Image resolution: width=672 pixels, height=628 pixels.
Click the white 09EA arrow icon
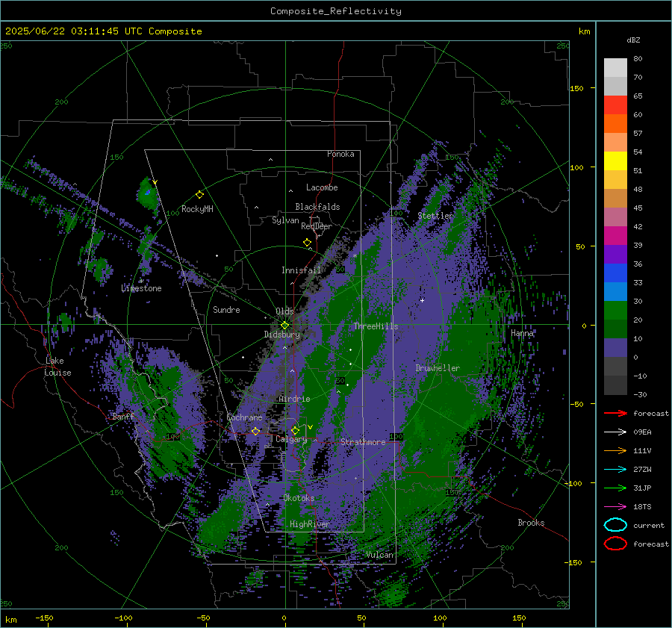tap(615, 432)
